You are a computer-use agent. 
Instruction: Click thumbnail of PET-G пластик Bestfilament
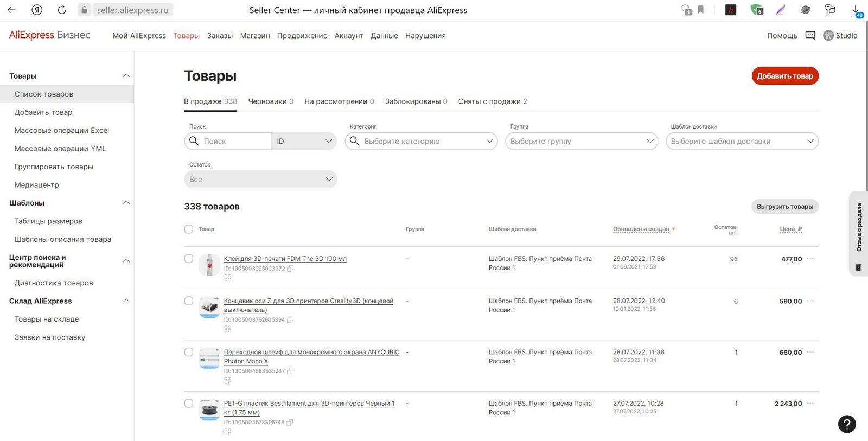(x=209, y=410)
